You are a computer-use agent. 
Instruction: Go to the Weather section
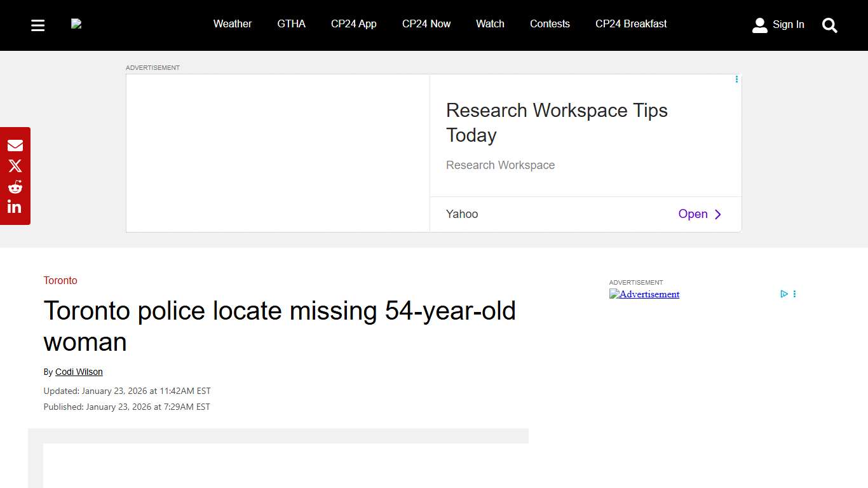click(x=232, y=24)
